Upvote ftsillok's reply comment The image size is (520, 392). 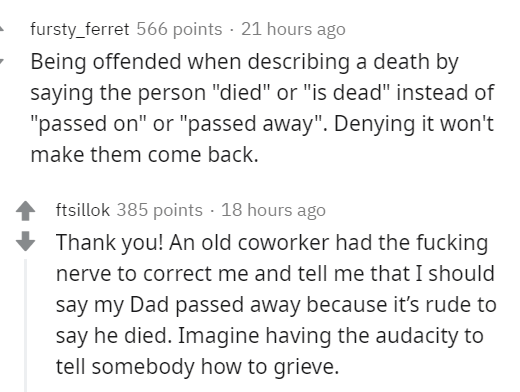tap(25, 211)
